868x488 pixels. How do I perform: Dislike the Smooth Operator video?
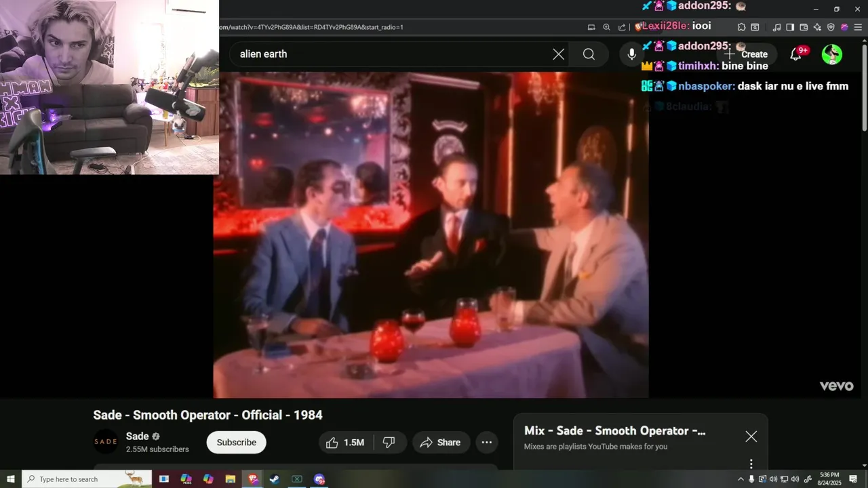390,443
